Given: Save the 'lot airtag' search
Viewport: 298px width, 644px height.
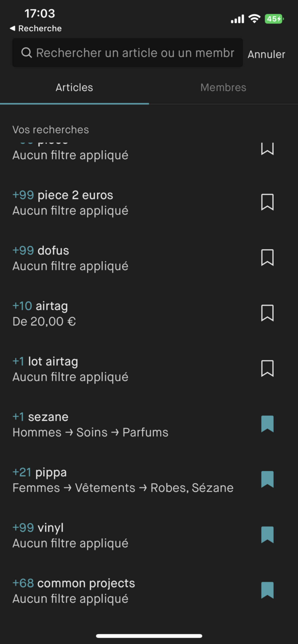Looking at the screenshot, I should coord(267,369).
